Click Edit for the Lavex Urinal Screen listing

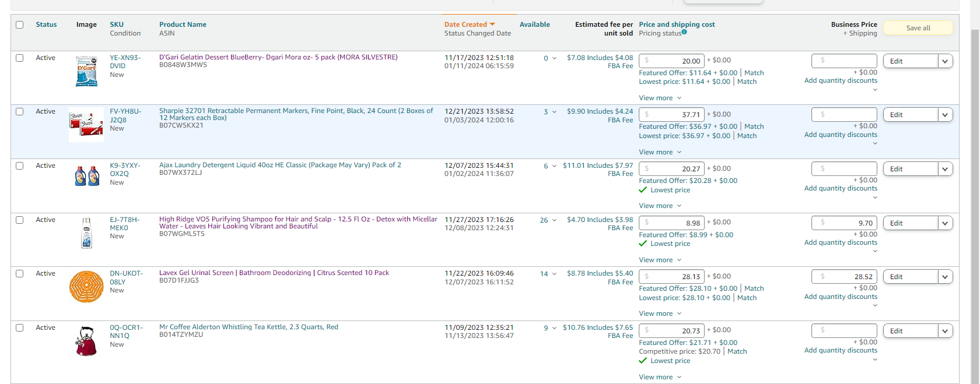[911, 277]
